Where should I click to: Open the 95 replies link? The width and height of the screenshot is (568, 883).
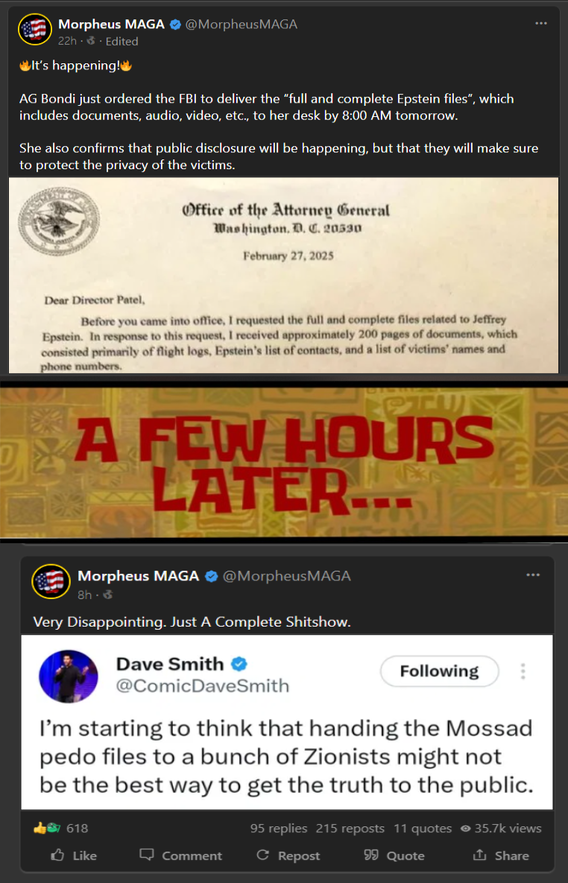click(279, 828)
